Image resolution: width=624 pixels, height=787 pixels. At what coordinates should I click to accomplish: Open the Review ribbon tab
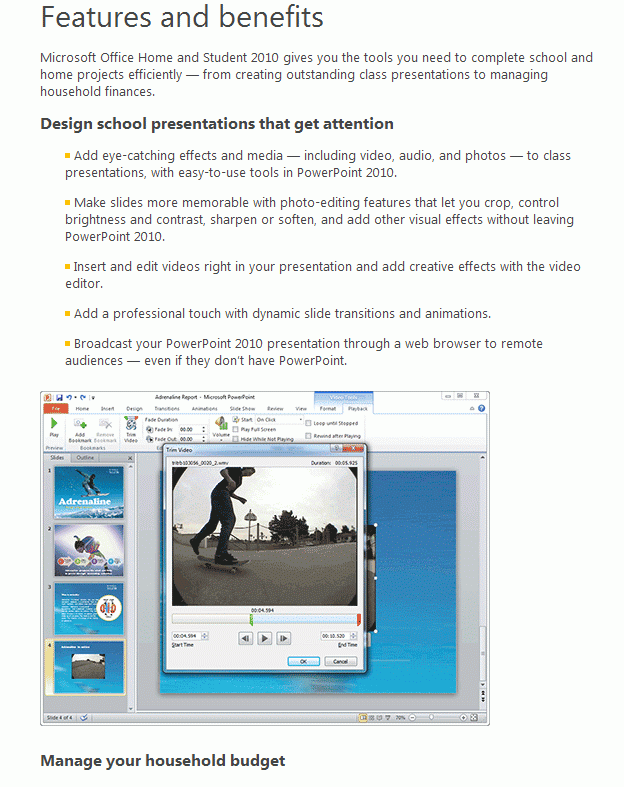pos(275,409)
